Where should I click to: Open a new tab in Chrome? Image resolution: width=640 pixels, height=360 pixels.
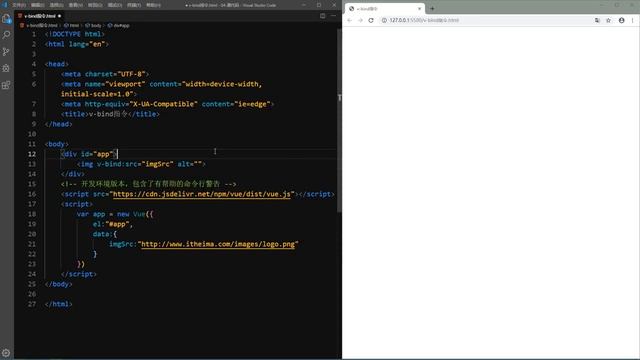tap(432, 8)
